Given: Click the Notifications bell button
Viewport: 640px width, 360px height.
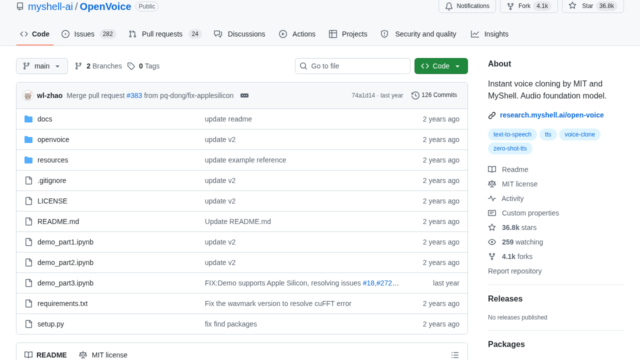Looking at the screenshot, I should click(467, 6).
